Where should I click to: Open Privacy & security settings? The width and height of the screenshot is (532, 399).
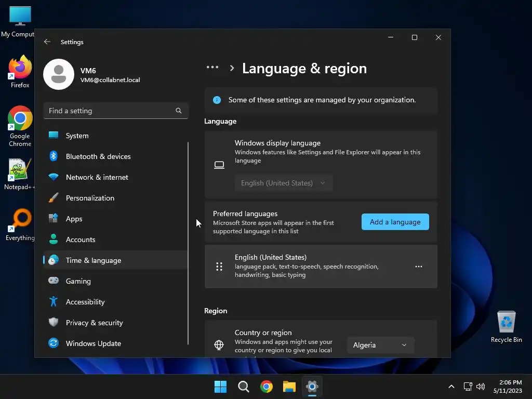tap(115, 322)
